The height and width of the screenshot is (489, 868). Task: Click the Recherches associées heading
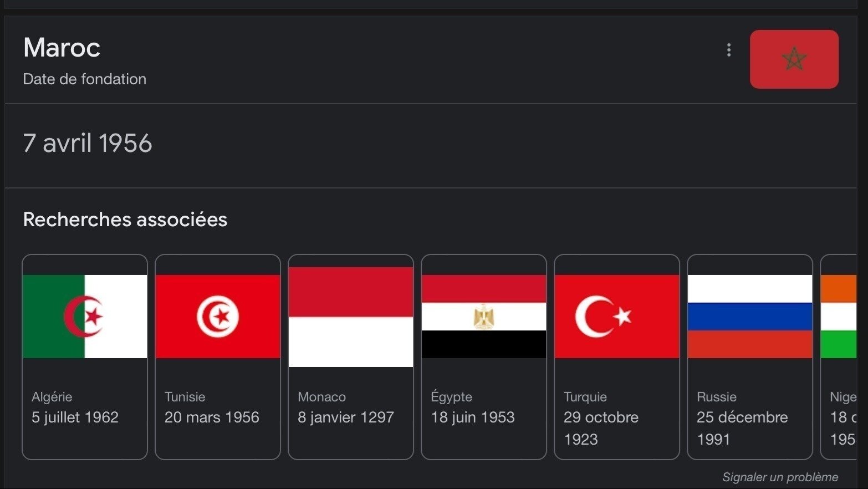(125, 220)
